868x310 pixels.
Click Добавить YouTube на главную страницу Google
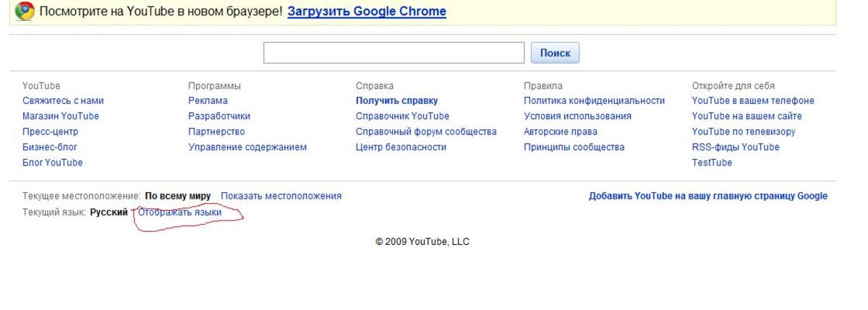pyautogui.click(x=708, y=197)
